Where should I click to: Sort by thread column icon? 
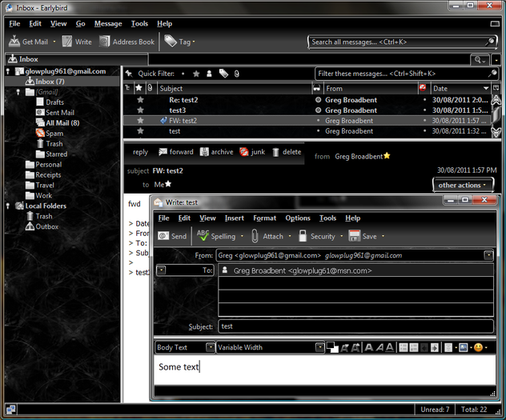click(x=128, y=88)
